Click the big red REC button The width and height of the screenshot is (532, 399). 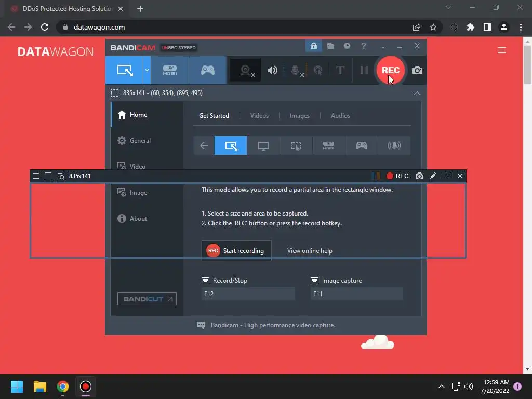click(391, 70)
